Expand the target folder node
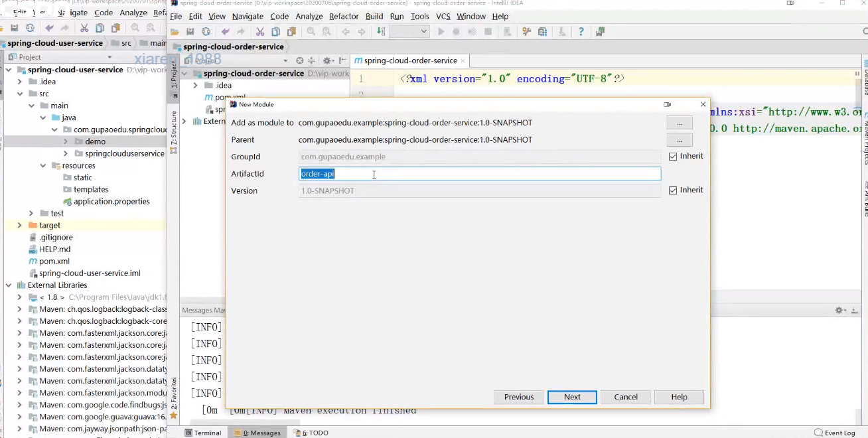The image size is (868, 438). coord(20,225)
